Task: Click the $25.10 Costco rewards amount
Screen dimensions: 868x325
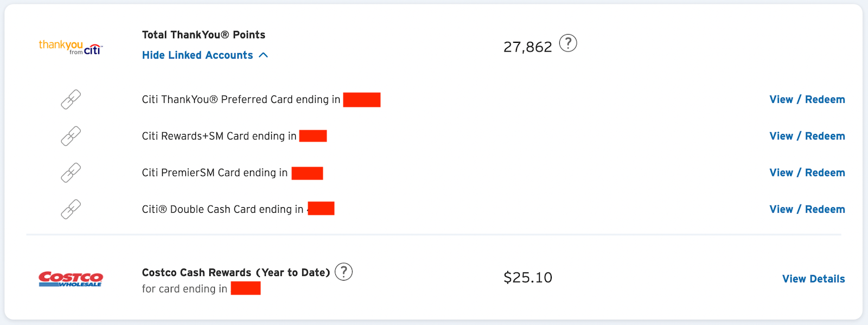Action: tap(527, 278)
